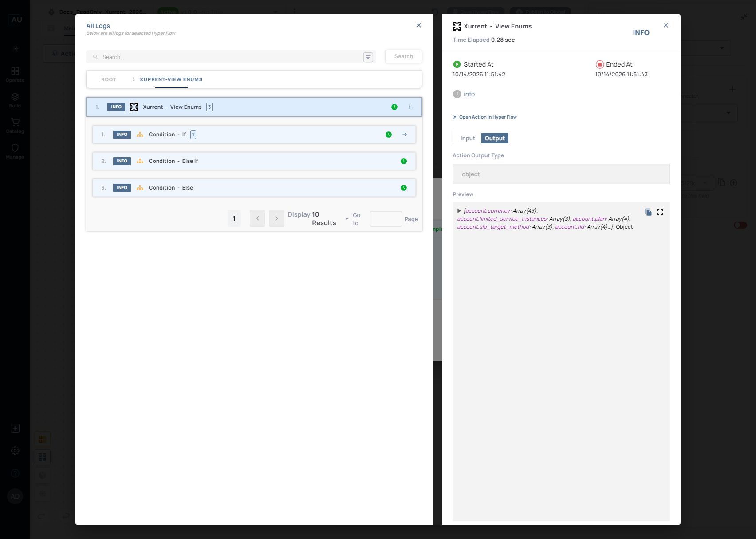Open Build in the left sidebar
This screenshot has height=539, width=756.
pos(15,100)
